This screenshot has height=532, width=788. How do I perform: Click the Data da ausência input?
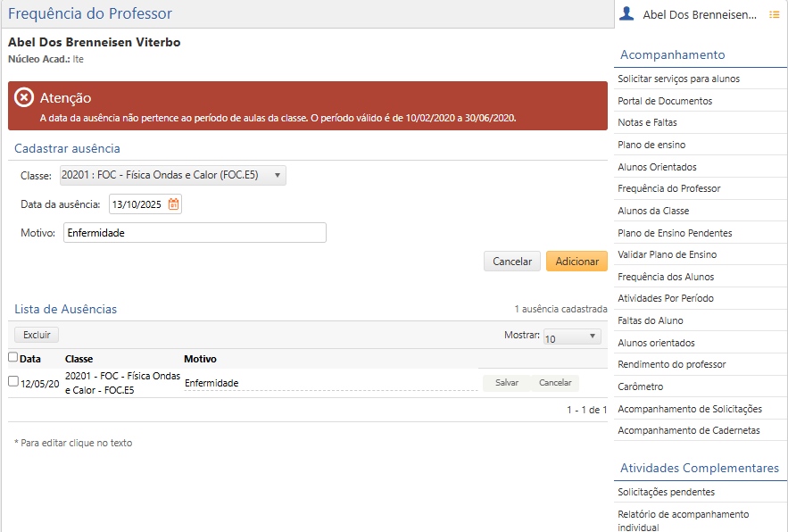coord(138,204)
